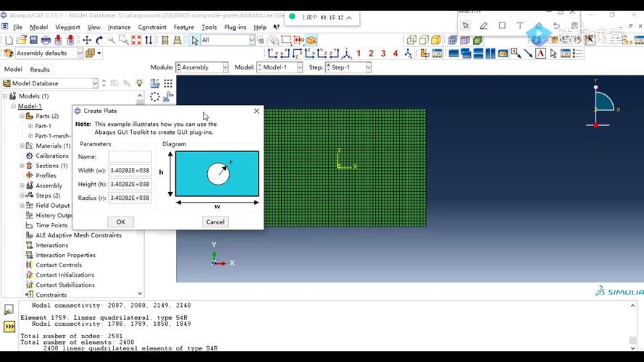Expand the Part-1 tree node

pos(30,126)
